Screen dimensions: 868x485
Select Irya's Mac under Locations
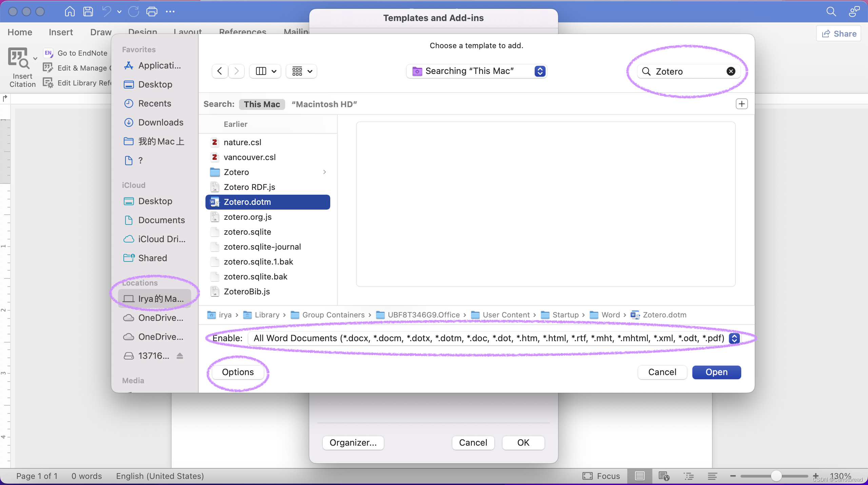(154, 299)
